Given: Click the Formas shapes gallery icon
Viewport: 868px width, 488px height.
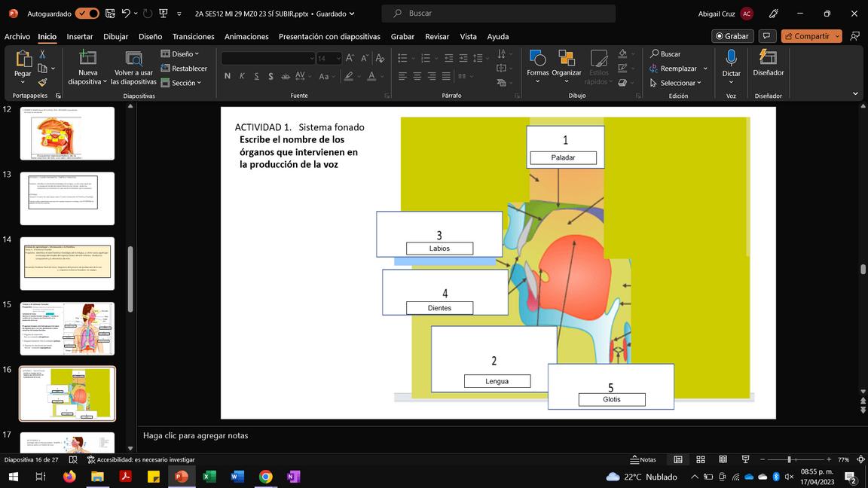Looking at the screenshot, I should pos(537,59).
